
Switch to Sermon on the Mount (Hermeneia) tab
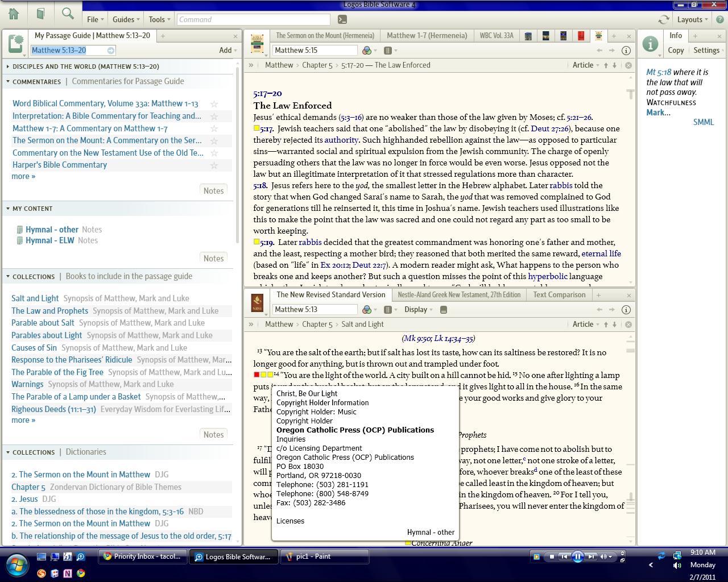click(325, 35)
